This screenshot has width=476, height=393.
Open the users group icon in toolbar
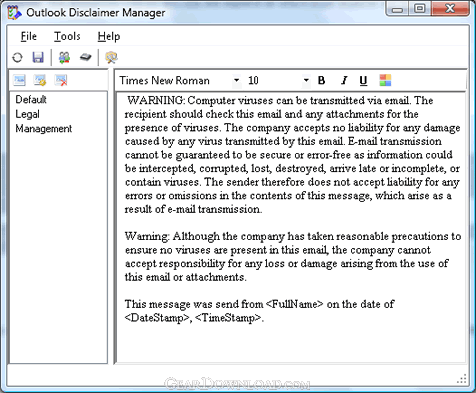pos(64,58)
